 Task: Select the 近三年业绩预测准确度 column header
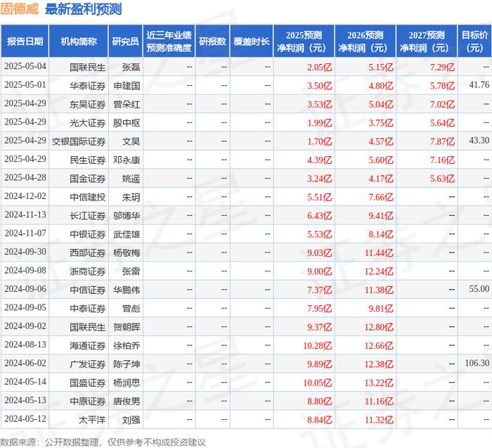(x=169, y=41)
